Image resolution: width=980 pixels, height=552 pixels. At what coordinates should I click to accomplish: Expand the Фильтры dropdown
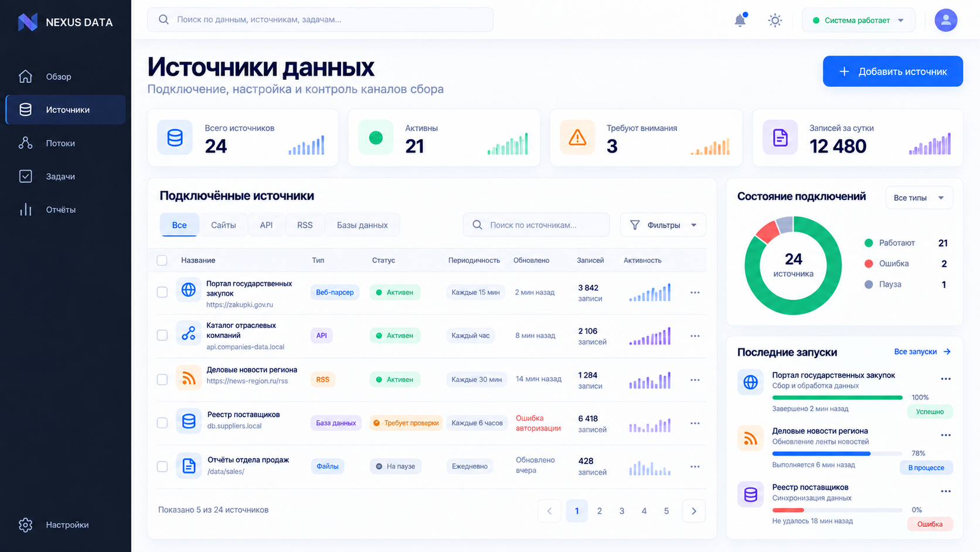[x=663, y=225]
